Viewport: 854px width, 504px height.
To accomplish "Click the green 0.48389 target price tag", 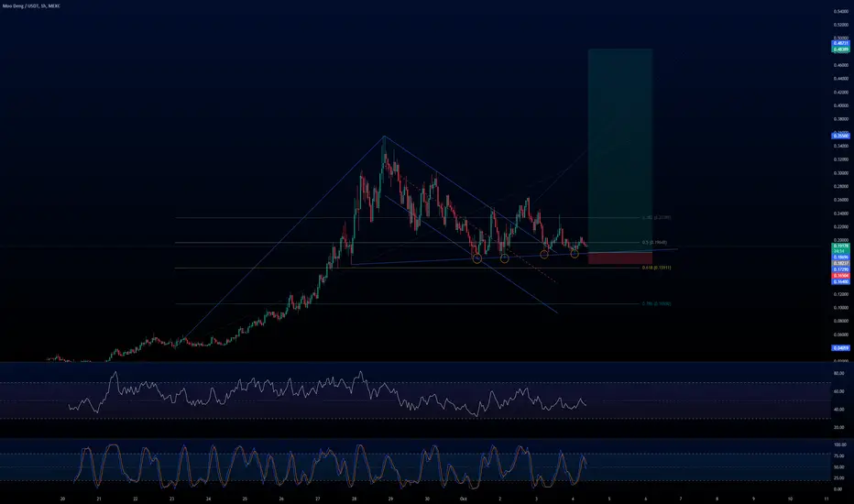I will (840, 49).
